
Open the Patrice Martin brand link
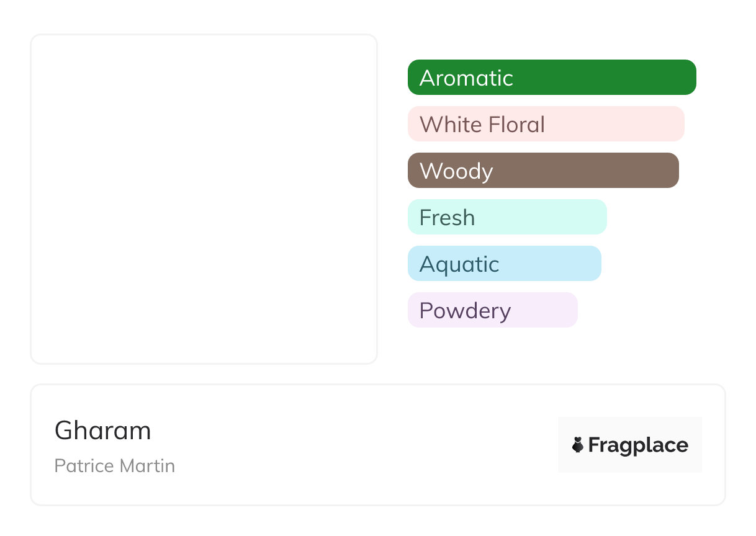115,466
